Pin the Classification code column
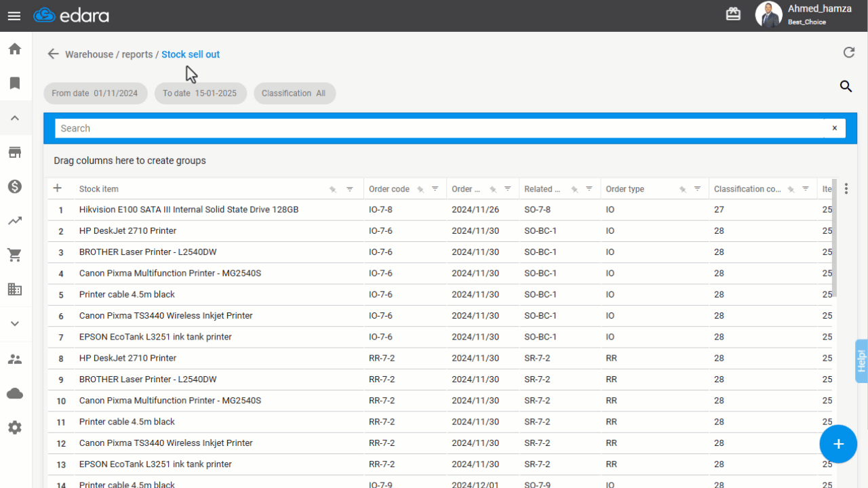This screenshot has height=488, width=868. pyautogui.click(x=791, y=189)
